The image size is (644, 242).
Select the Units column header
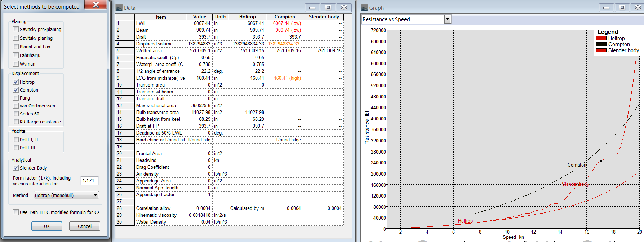pyautogui.click(x=221, y=17)
